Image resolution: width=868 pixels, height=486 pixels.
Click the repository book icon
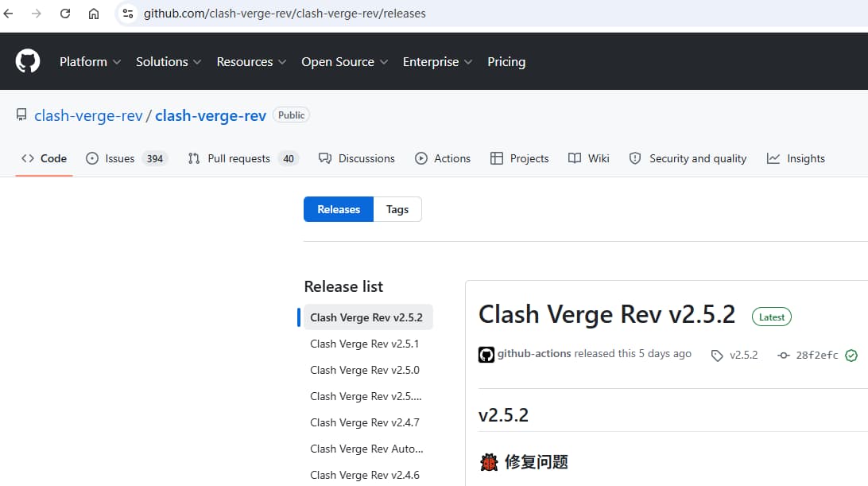click(x=21, y=115)
